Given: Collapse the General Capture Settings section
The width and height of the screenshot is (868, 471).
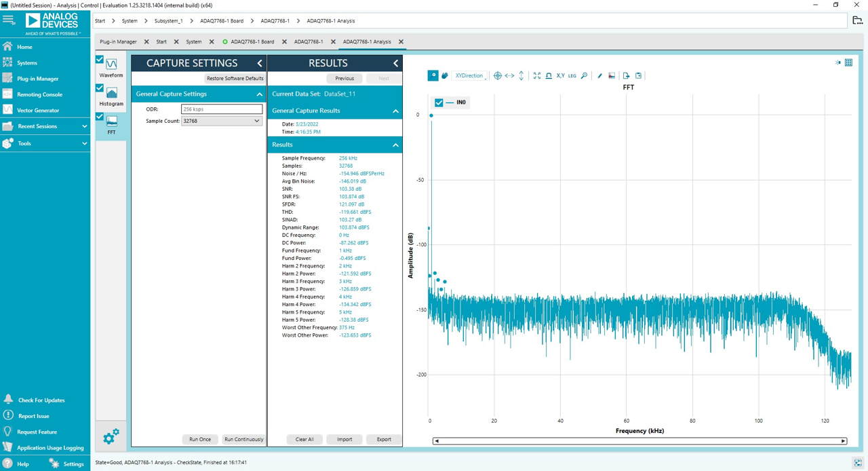Looking at the screenshot, I should 260,93.
